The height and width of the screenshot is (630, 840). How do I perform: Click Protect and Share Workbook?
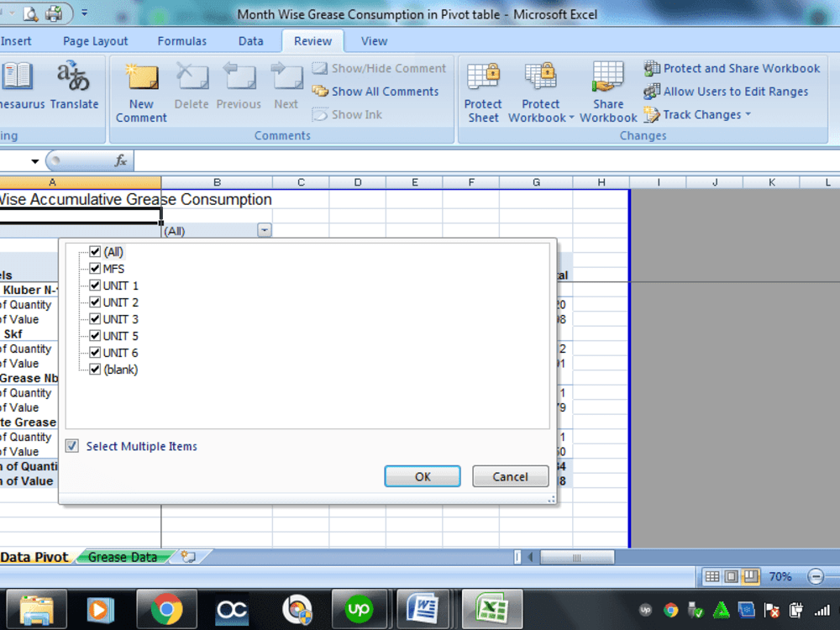tap(732, 69)
